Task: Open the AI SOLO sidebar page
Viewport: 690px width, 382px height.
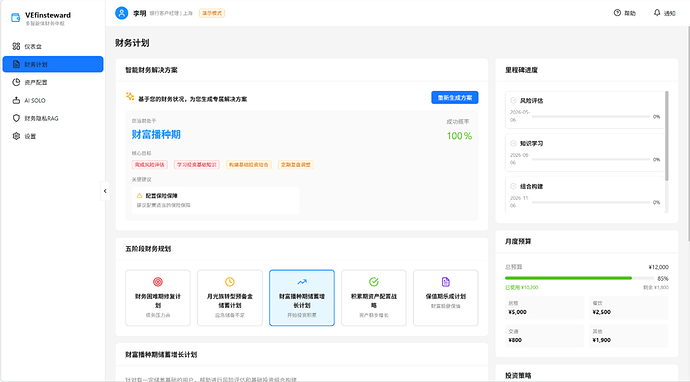Action: 53,100
